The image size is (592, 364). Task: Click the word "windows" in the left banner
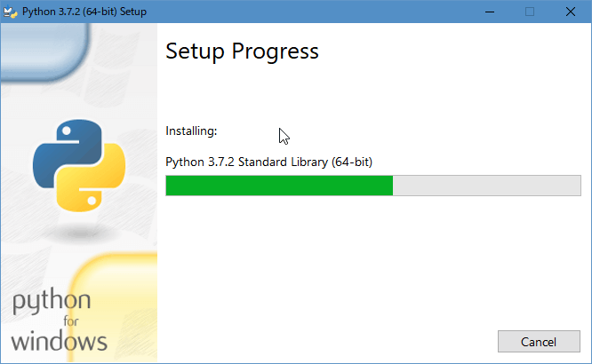pyautogui.click(x=59, y=340)
